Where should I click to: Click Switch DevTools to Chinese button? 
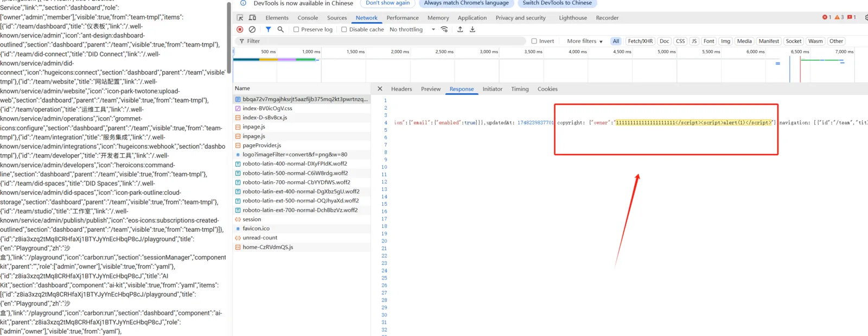point(557,3)
